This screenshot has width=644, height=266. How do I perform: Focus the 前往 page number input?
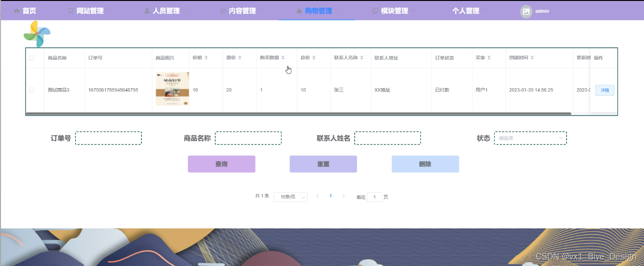[x=375, y=197]
